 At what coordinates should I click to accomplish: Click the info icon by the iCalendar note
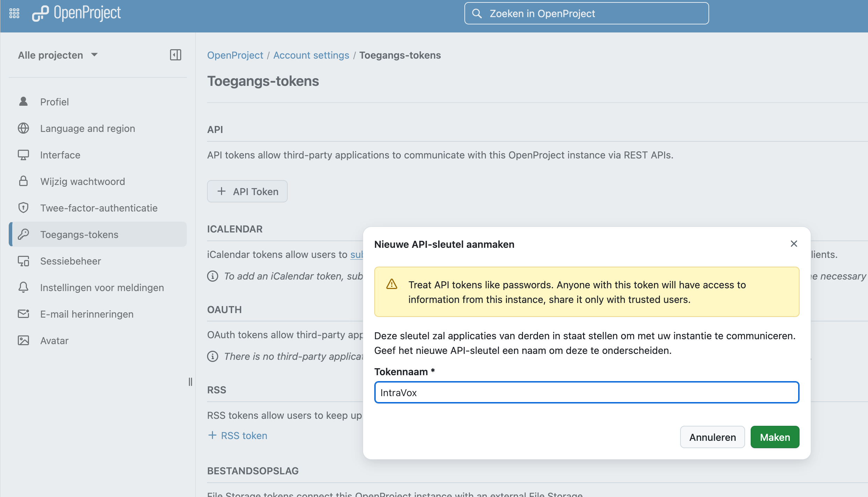pos(213,276)
